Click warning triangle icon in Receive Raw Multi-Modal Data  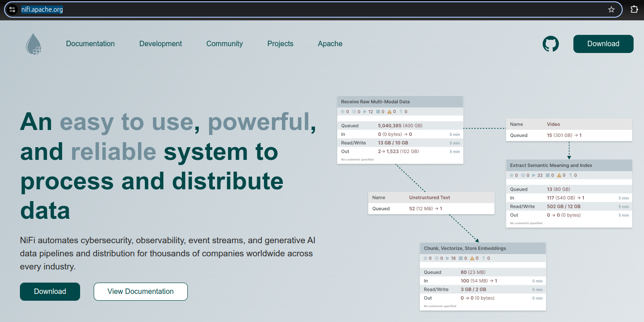click(x=389, y=112)
